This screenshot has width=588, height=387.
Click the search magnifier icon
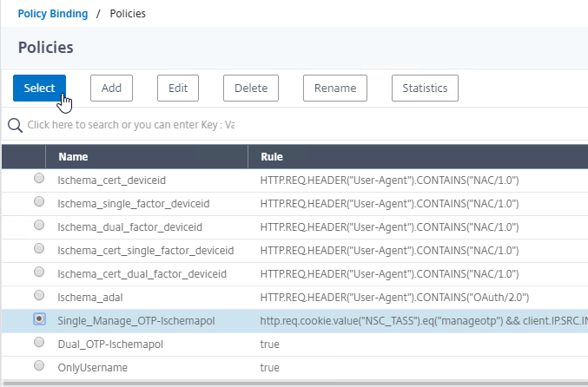(15, 125)
